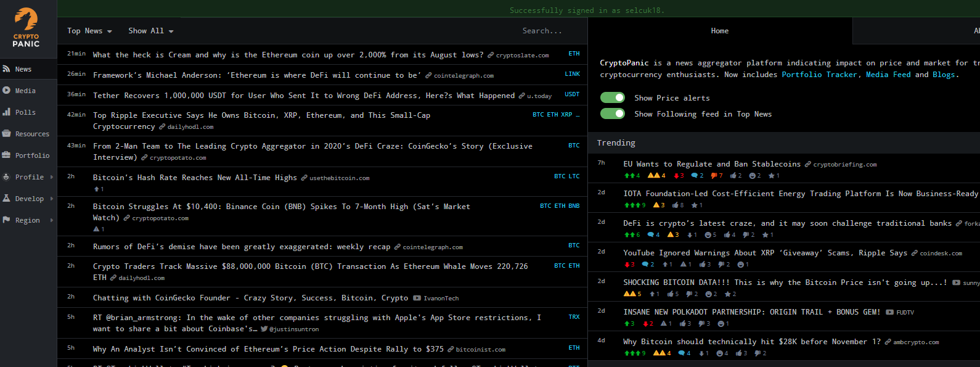
Task: Click the TRX currency tag
Action: (x=574, y=317)
